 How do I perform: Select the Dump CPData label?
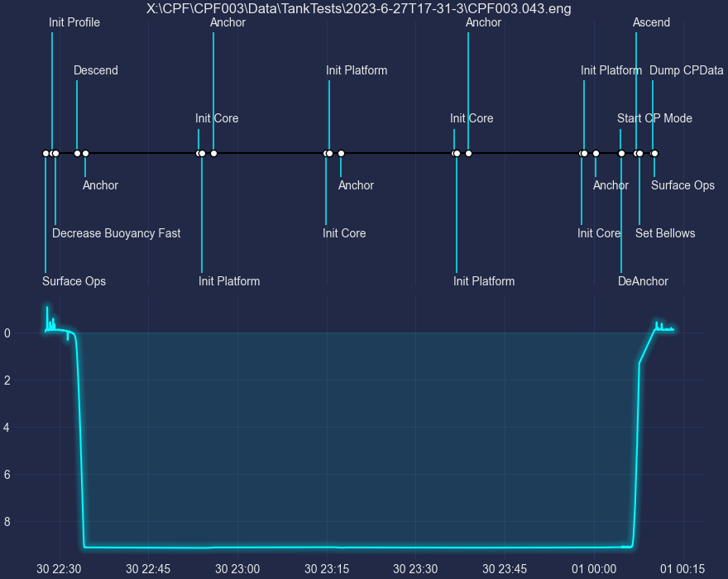click(686, 70)
